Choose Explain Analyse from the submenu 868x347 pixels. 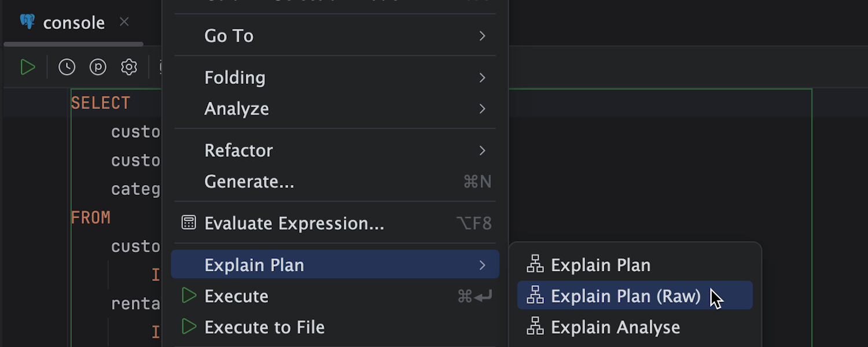click(x=615, y=327)
